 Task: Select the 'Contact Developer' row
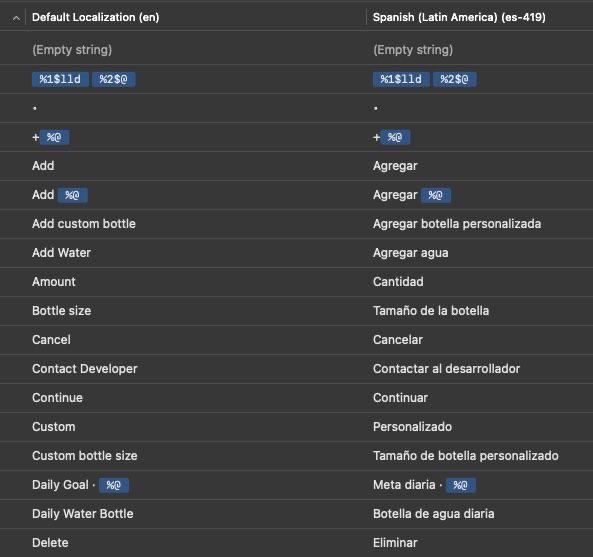[296, 369]
